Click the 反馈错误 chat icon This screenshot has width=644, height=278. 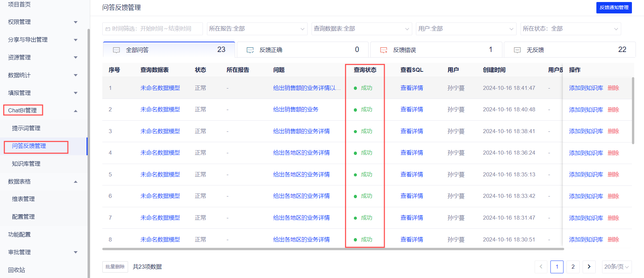tap(383, 50)
